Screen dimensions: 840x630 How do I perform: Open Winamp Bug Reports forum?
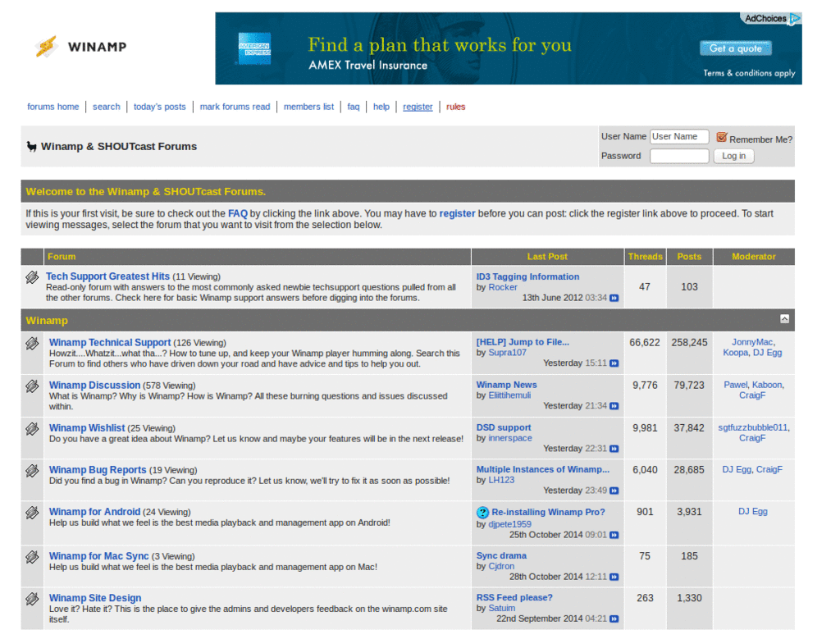click(x=98, y=470)
